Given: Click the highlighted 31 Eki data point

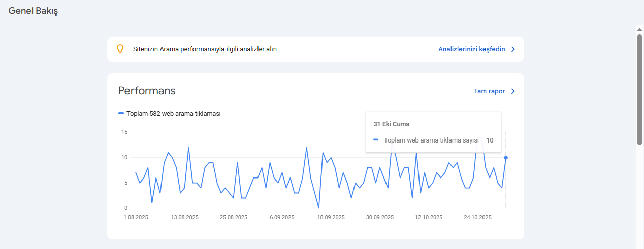Looking at the screenshot, I should [x=506, y=157].
